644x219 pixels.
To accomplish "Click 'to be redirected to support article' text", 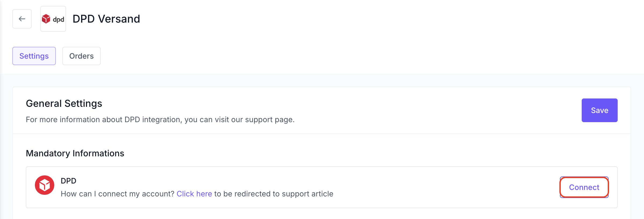I will [x=274, y=194].
